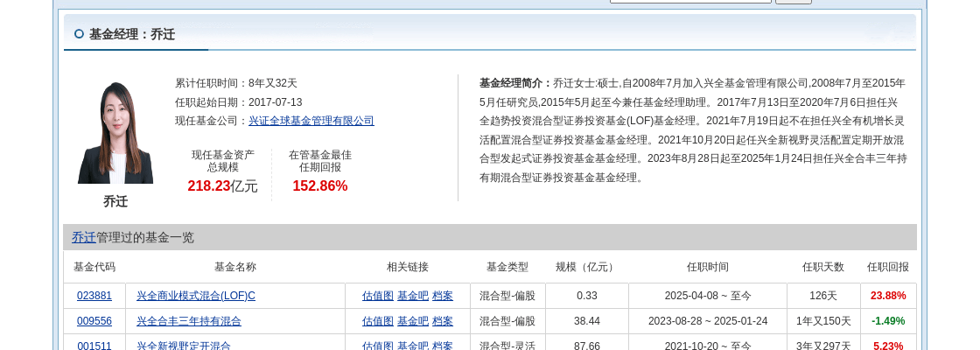This screenshot has width=980, height=350.
Task: Open 兴全合丰三年持有混合 fund page
Action: point(189,321)
